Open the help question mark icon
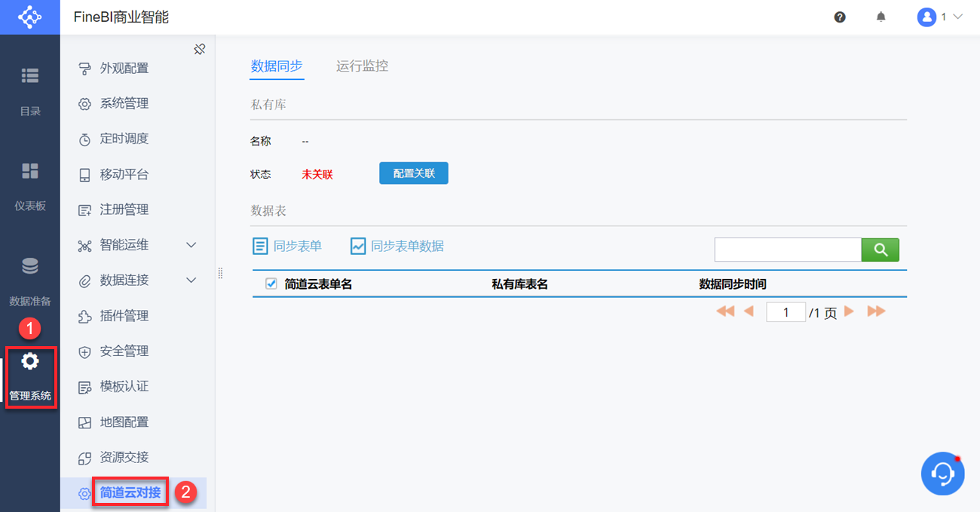 [x=840, y=17]
